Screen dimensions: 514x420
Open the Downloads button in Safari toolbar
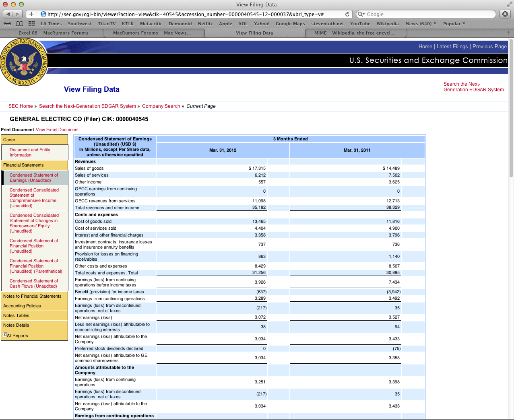coord(505,14)
